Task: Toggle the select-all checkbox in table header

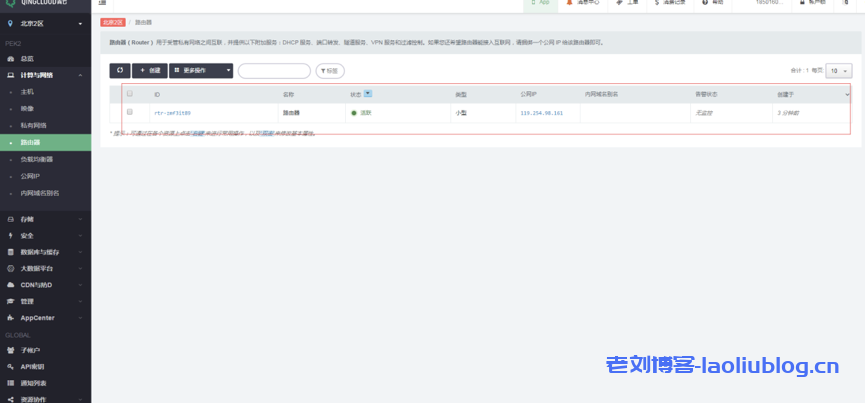Action: [x=129, y=94]
